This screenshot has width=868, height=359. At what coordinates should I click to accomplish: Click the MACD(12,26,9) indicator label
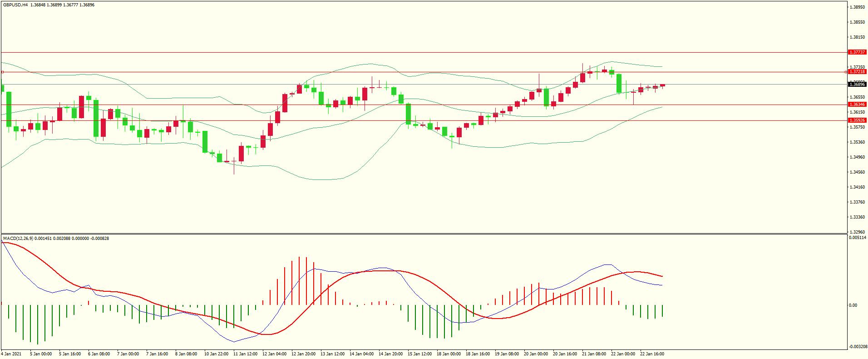pos(18,239)
